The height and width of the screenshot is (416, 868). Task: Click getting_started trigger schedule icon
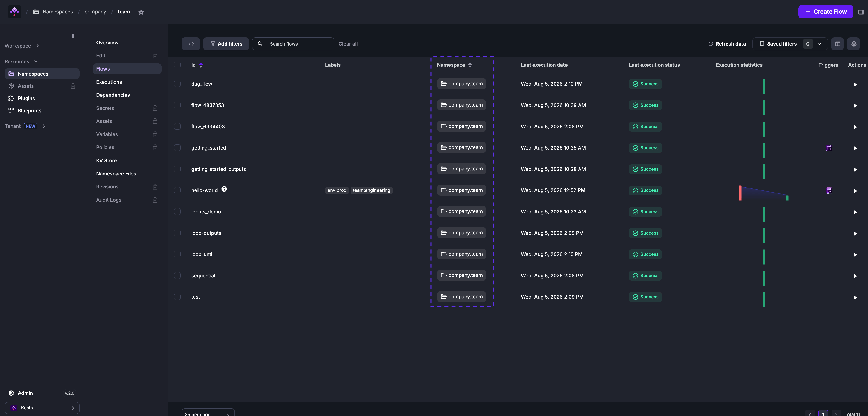(x=829, y=148)
